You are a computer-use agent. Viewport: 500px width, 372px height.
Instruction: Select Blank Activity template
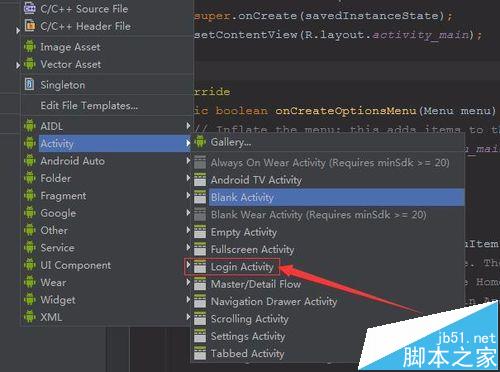coord(328,197)
